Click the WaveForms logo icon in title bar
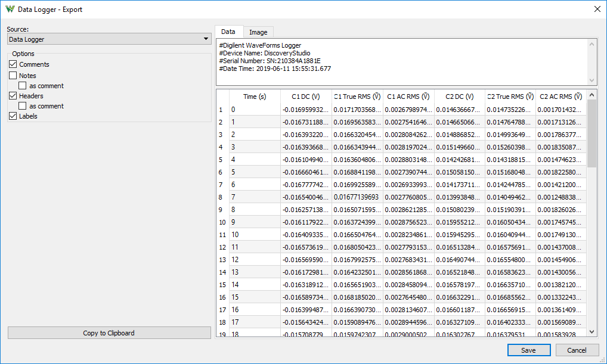Viewport: 607px width, 364px height. 10,10
